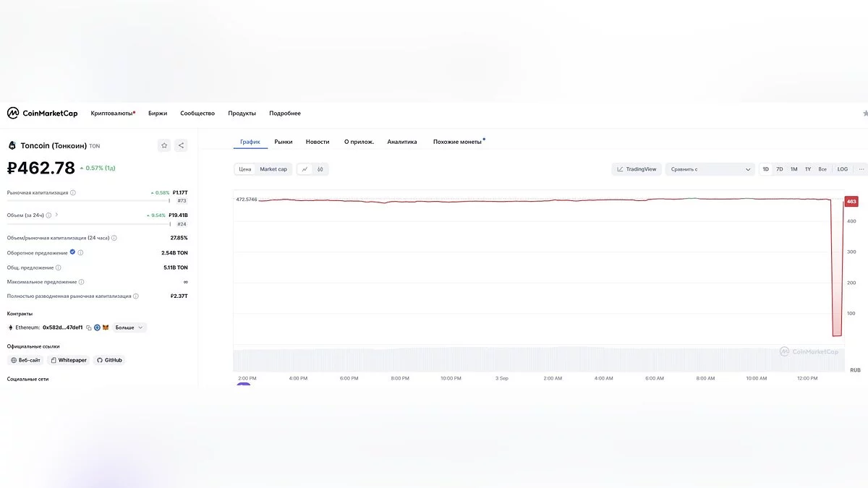
Task: Enable LOG scale on chart
Action: click(x=843, y=169)
